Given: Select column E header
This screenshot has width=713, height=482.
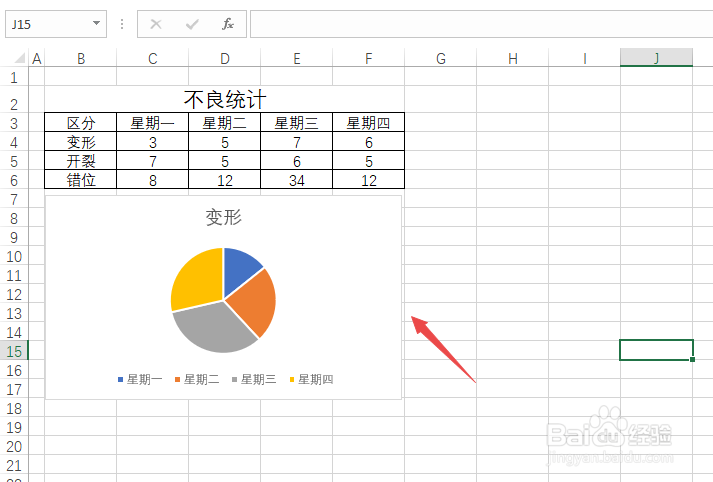Looking at the screenshot, I should coord(296,58).
